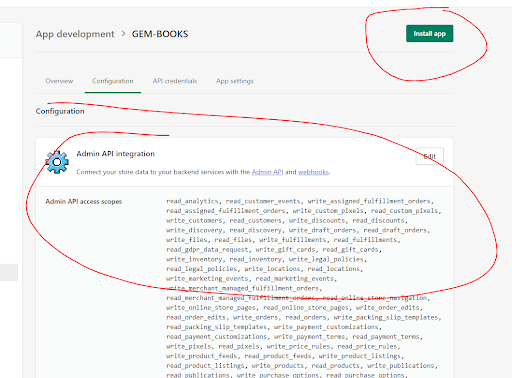
Task: Edit the Admin API integration
Action: [x=430, y=156]
